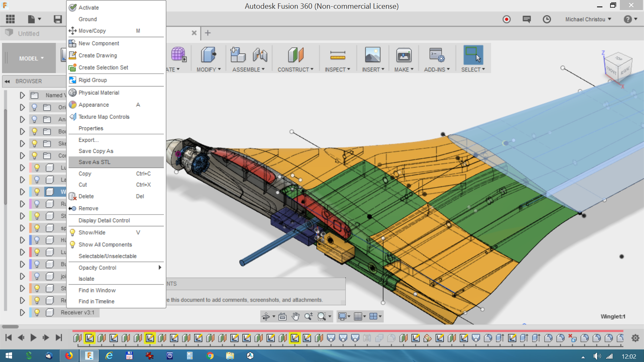Expand the Receiver v3:1 tree node
This screenshot has height=362, width=644.
(x=22, y=312)
